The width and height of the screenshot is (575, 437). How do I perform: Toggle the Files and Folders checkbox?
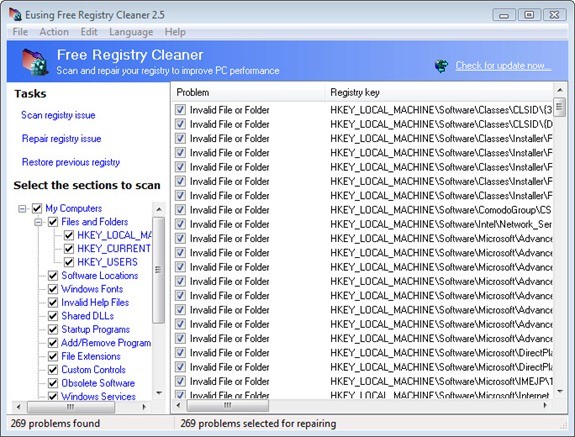pyautogui.click(x=53, y=222)
